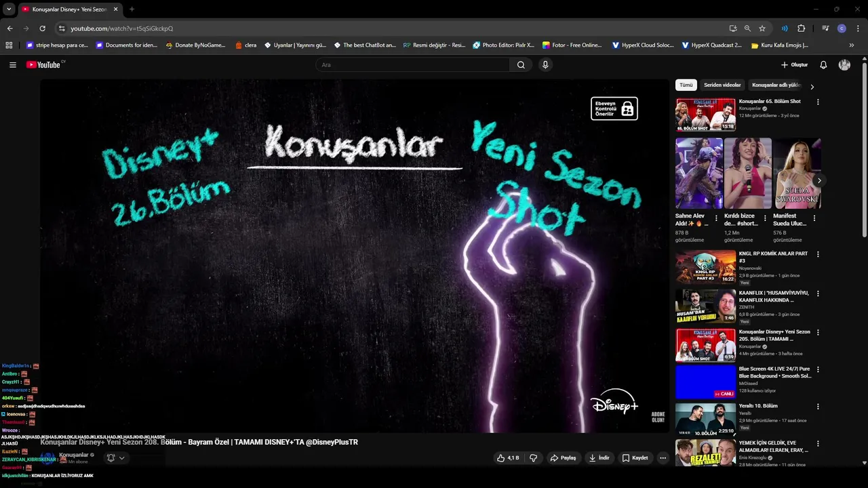The width and height of the screenshot is (868, 488).
Task: Open the browser apps grid icon
Action: pos(9,45)
